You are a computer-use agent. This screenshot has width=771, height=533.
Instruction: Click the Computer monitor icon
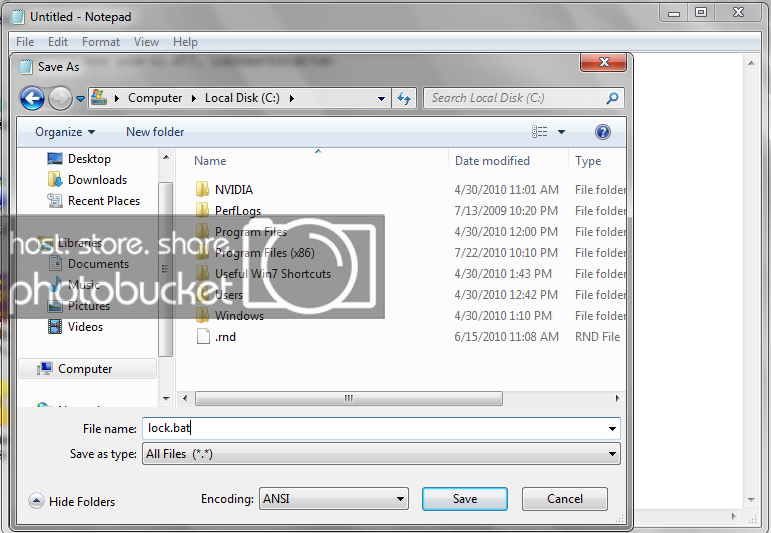point(45,368)
